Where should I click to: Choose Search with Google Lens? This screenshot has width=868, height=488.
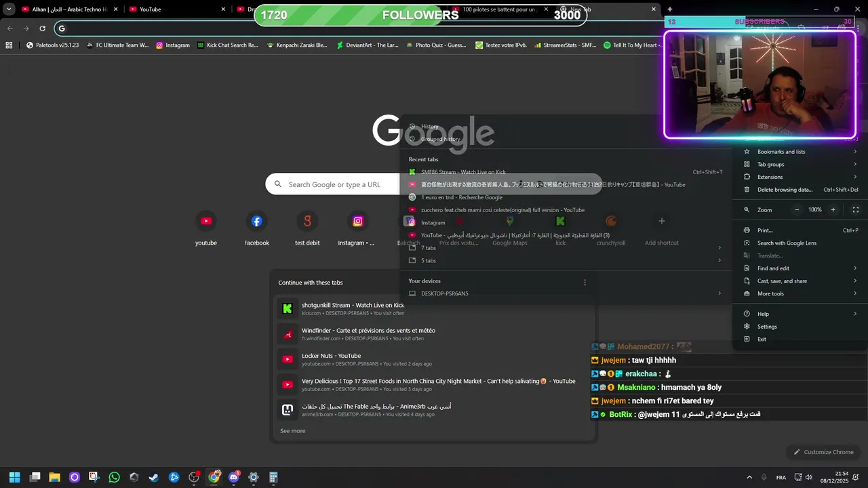coord(800,243)
